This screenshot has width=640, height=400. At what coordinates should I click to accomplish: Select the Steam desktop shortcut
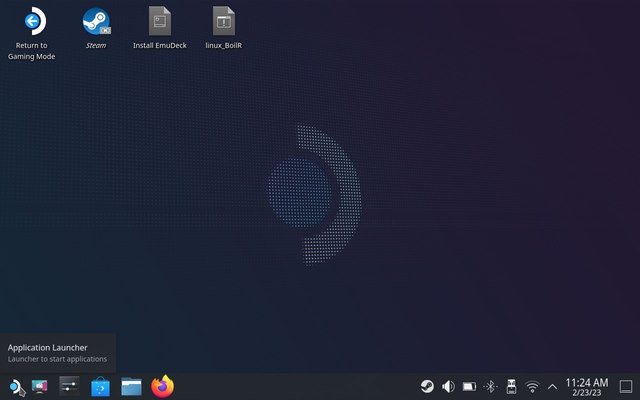(x=96, y=22)
